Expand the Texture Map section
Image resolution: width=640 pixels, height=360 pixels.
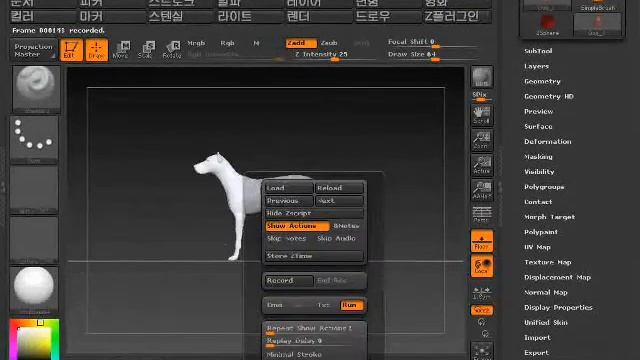547,262
